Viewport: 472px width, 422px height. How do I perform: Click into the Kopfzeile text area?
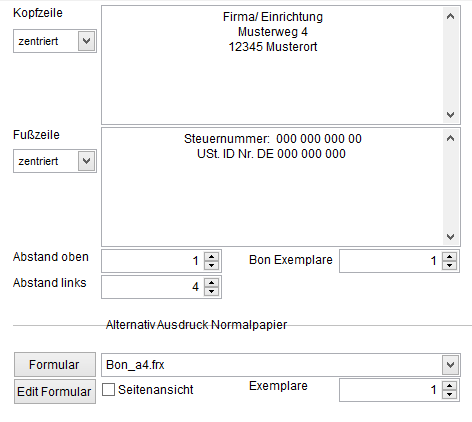[x=272, y=65]
